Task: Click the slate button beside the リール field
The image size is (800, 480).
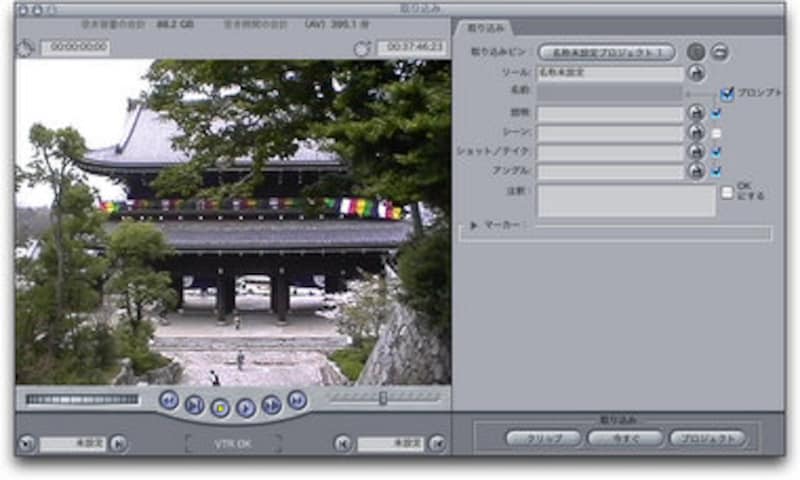Action: 696,73
